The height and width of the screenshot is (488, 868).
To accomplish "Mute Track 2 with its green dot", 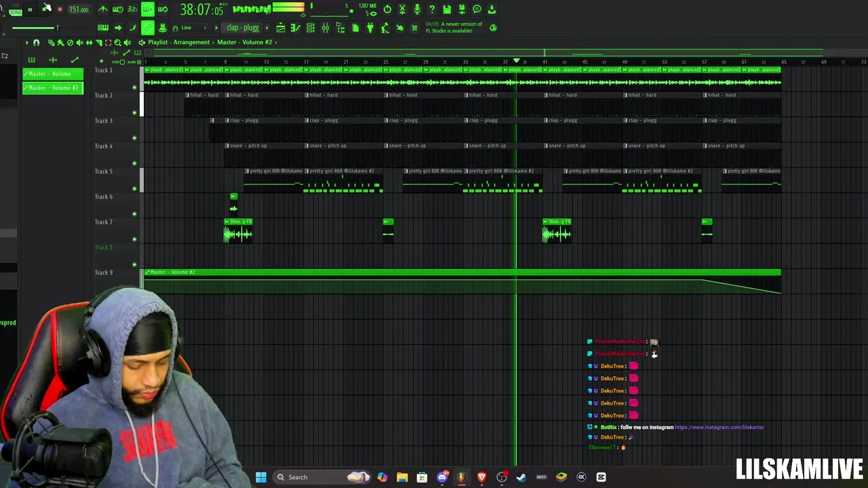I will 134,112.
